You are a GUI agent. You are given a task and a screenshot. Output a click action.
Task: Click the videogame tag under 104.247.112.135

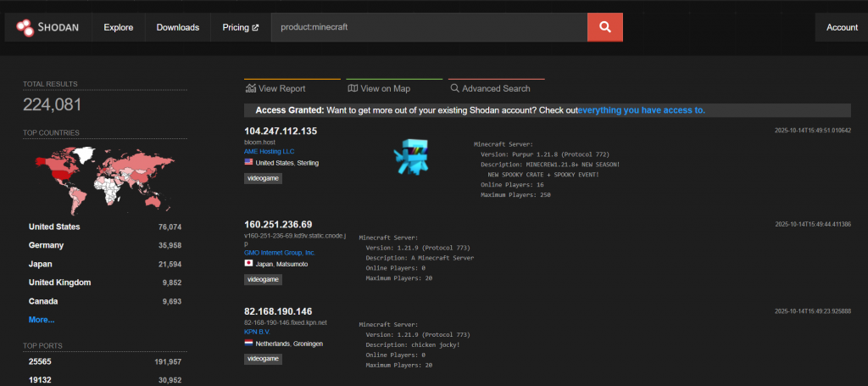263,178
